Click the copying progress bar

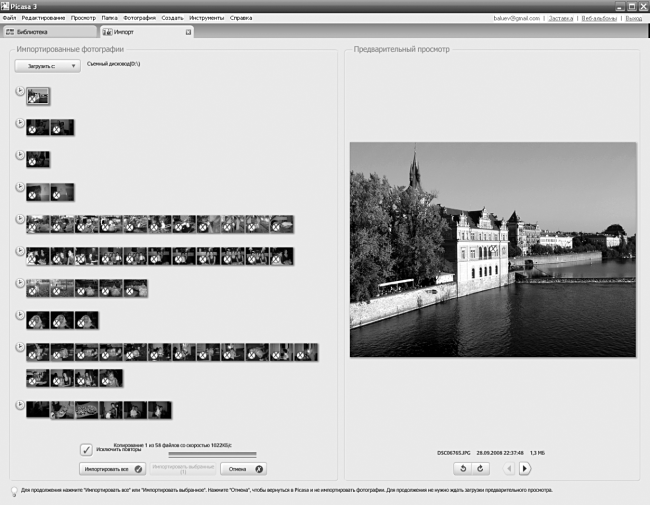pyautogui.click(x=212, y=454)
